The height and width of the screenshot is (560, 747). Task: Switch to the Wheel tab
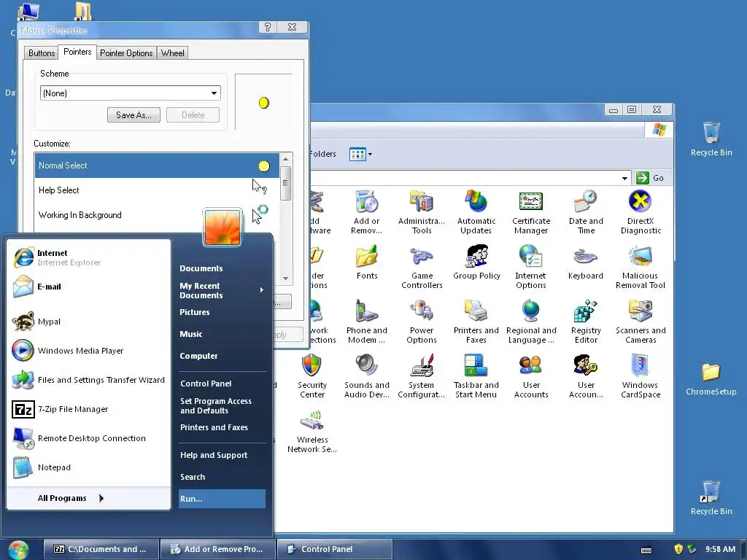tap(172, 53)
